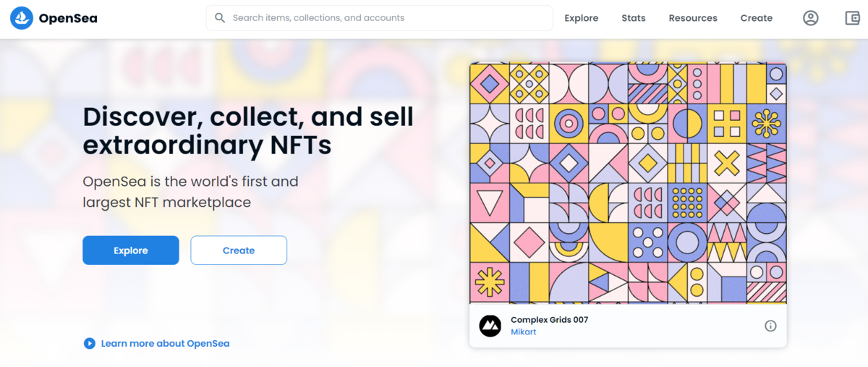This screenshot has height=367, width=868.
Task: Open the account profile icon
Action: coord(810,18)
